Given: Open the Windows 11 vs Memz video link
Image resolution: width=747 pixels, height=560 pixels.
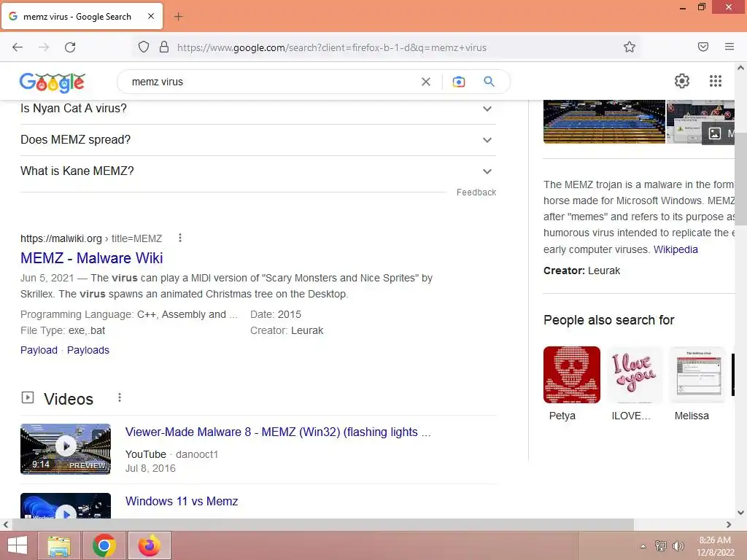Looking at the screenshot, I should click(x=182, y=501).
